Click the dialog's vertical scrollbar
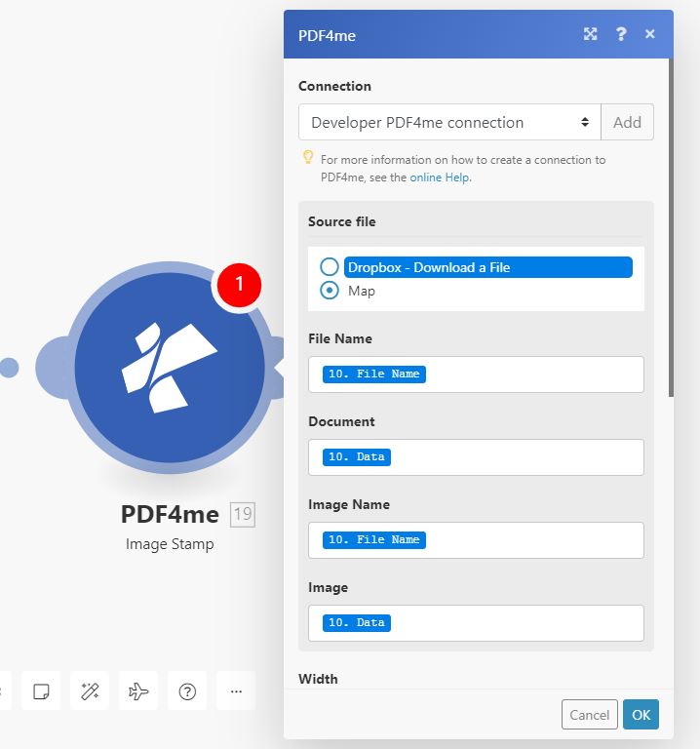Image resolution: width=700 pixels, height=749 pixels. click(x=671, y=227)
